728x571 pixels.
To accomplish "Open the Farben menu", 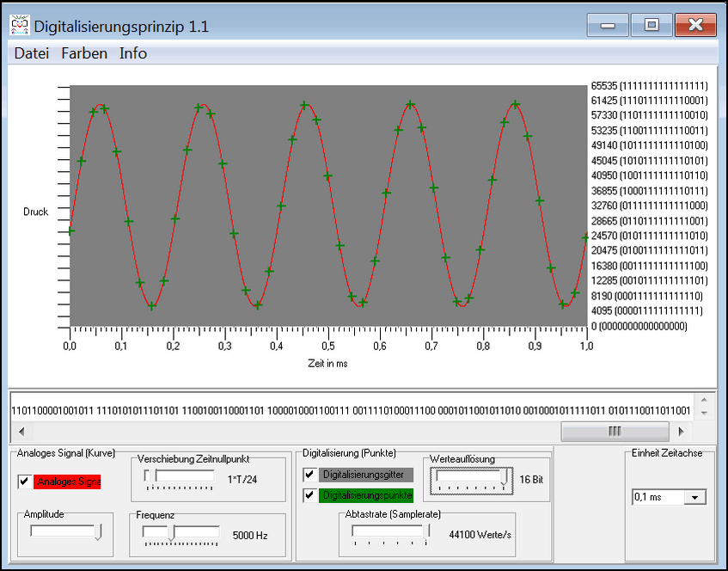I will pos(84,53).
